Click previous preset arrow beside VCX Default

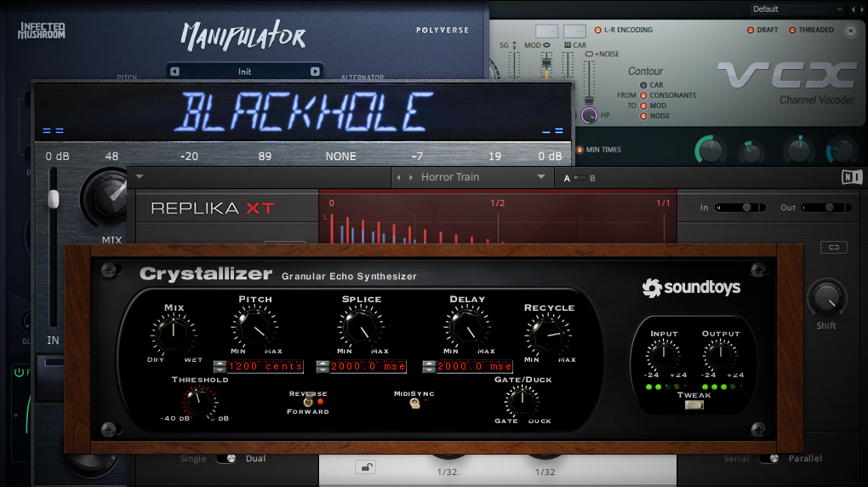(x=853, y=9)
